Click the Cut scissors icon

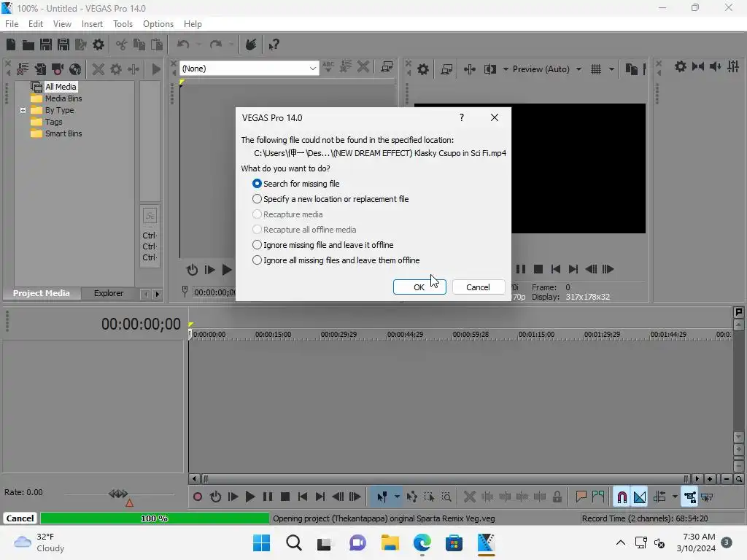[122, 44]
